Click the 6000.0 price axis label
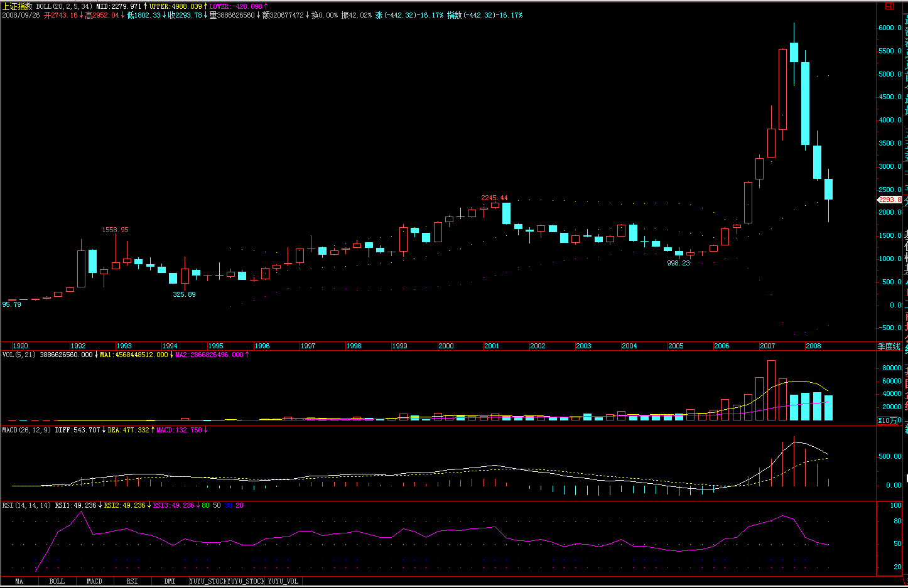The image size is (908, 588). [x=890, y=28]
